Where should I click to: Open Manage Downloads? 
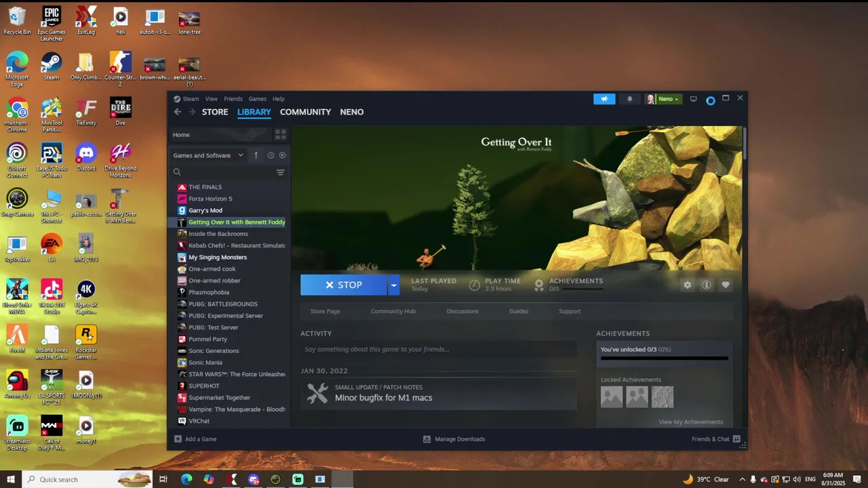point(454,439)
